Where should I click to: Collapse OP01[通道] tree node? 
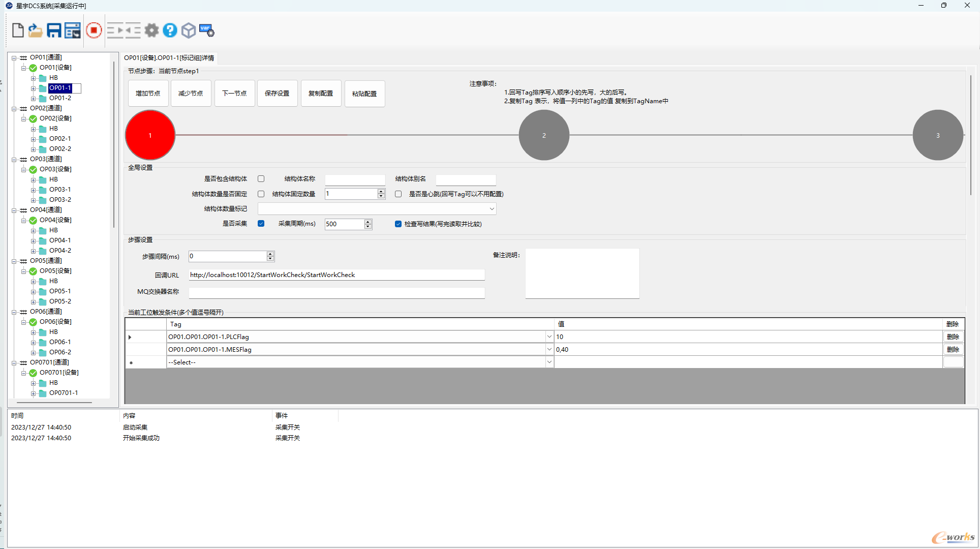click(x=14, y=57)
